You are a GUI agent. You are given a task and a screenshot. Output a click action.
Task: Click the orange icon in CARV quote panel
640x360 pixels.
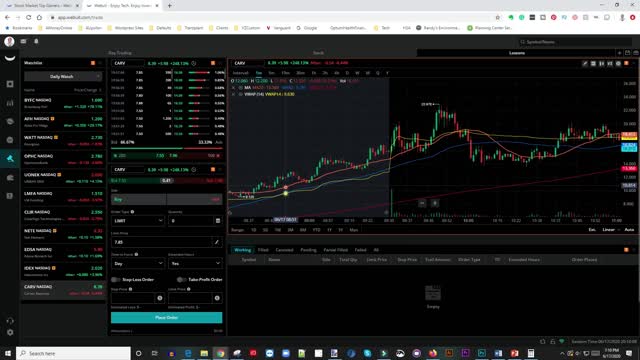click(x=213, y=63)
